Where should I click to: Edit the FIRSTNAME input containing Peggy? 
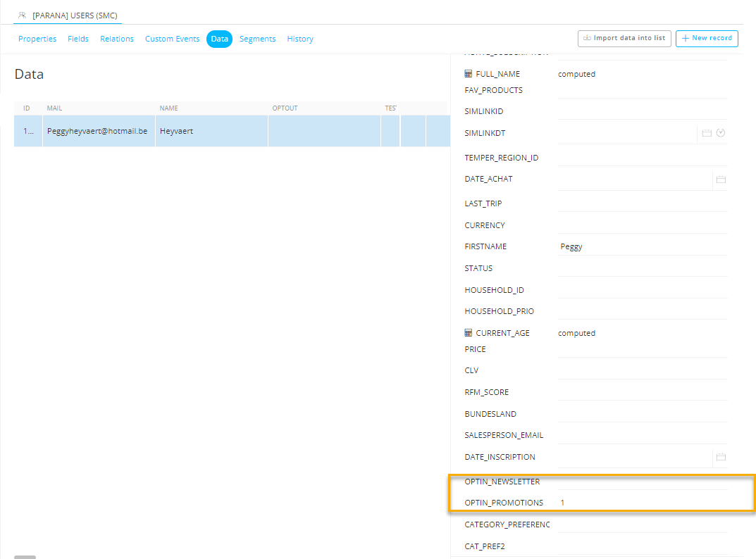[641, 247]
